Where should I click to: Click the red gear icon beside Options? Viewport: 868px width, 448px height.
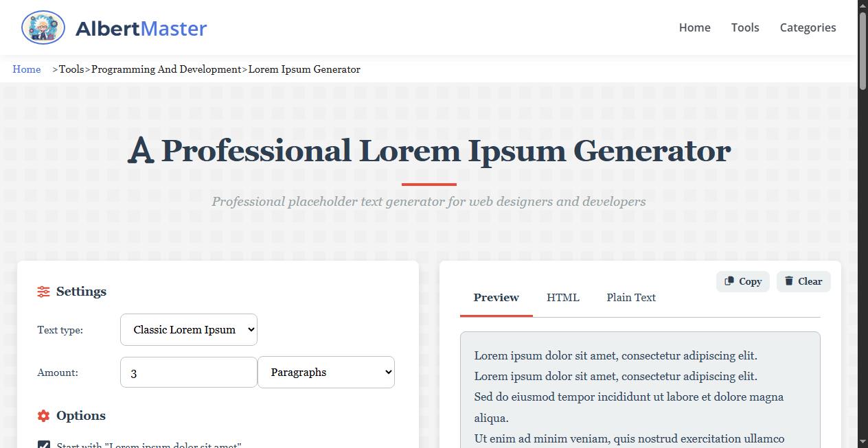pyautogui.click(x=43, y=415)
